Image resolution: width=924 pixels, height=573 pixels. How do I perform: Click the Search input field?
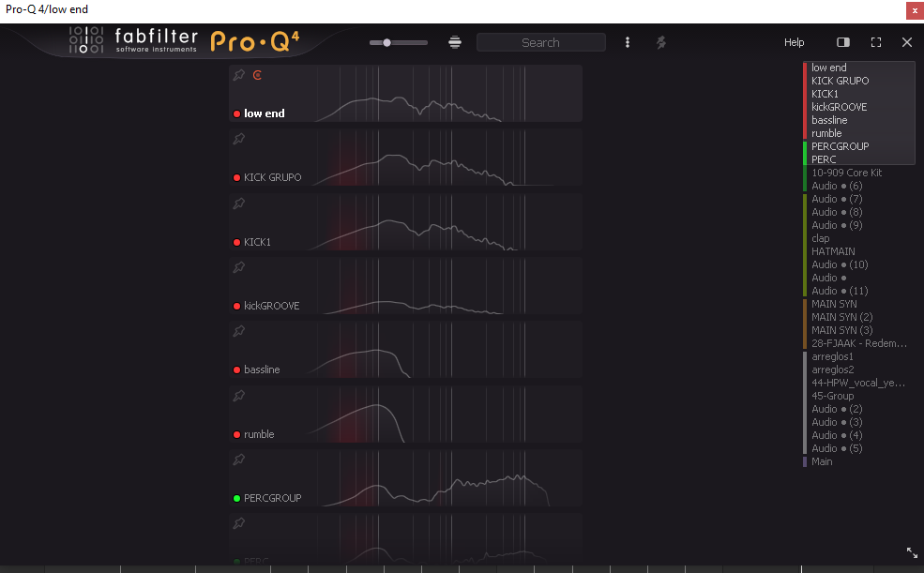coord(540,42)
